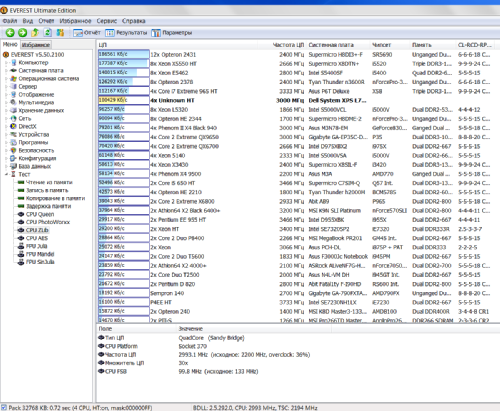
Task: Click the Up level arrow icon
Action: (35, 32)
